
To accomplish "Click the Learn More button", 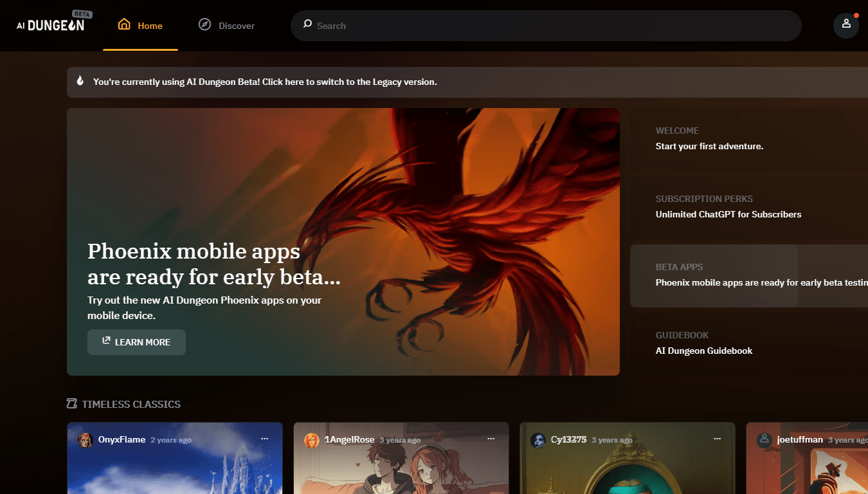I will [x=136, y=342].
